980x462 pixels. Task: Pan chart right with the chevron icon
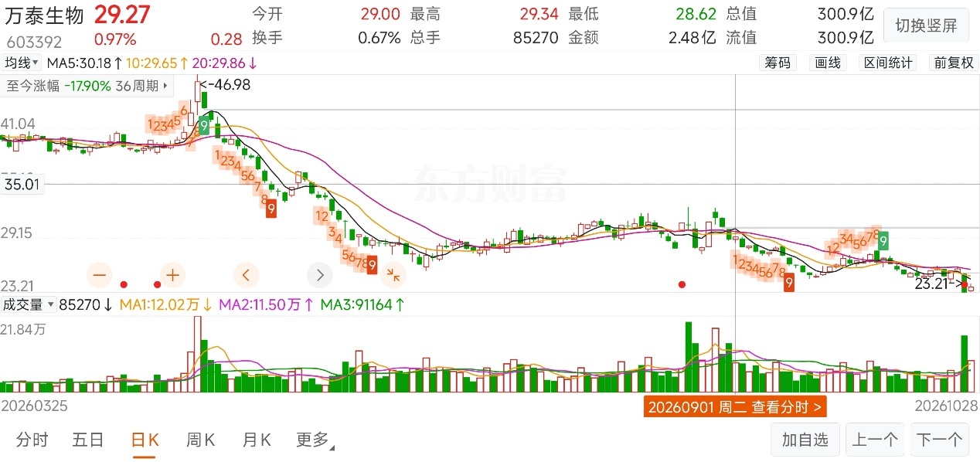319,274
